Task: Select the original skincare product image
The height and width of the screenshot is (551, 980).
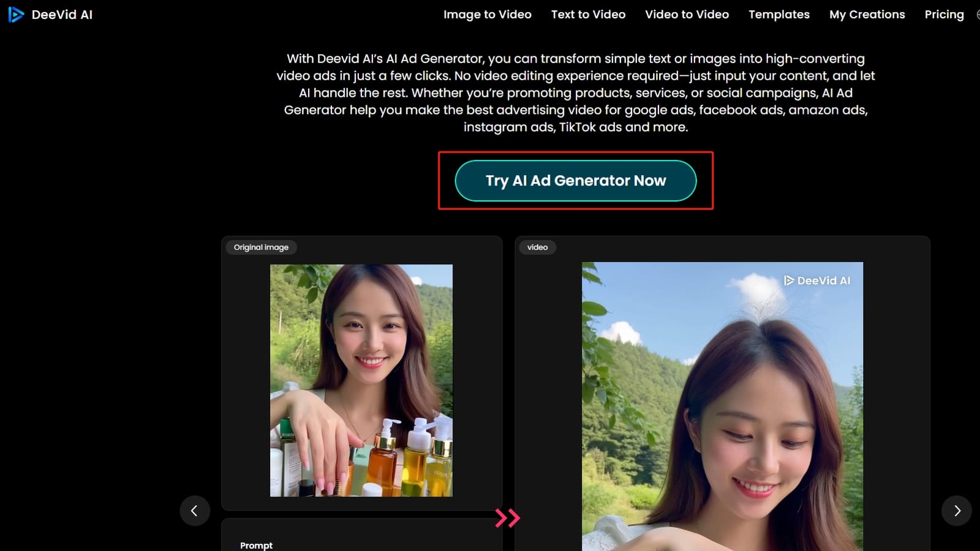Action: [x=361, y=380]
